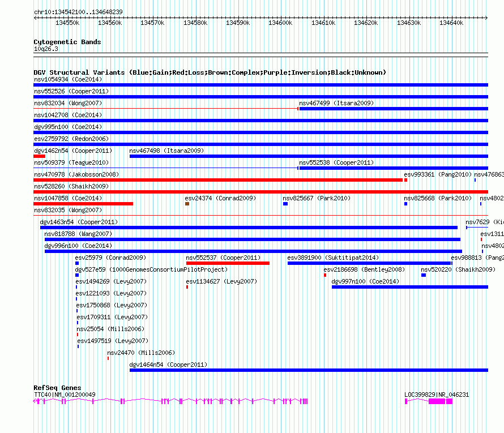Click the Cytogenetic Bands track title
504x433 pixels.
[x=67, y=42]
